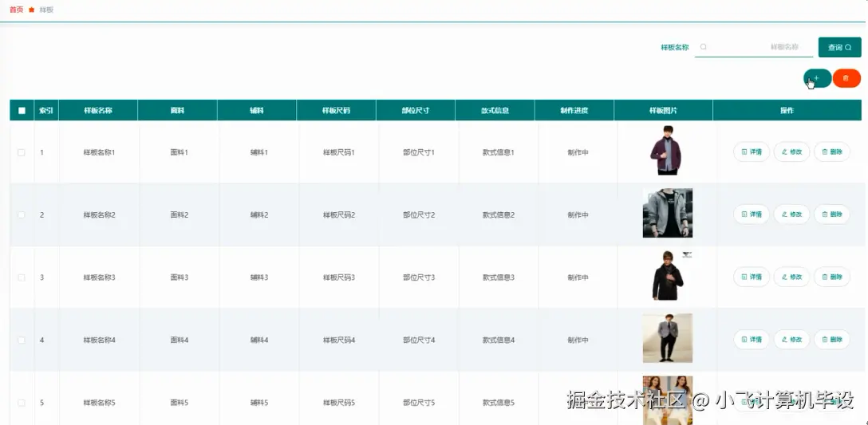Click 删除 for row 样板名称1
Screen dimensions: 868x425
pyautogui.click(x=832, y=152)
